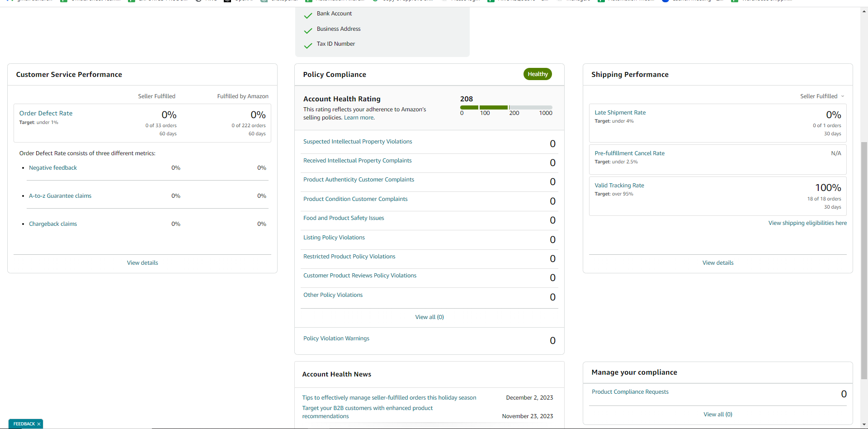The image size is (868, 429).
Task: View details of Shipping Performance
Action: (x=718, y=263)
